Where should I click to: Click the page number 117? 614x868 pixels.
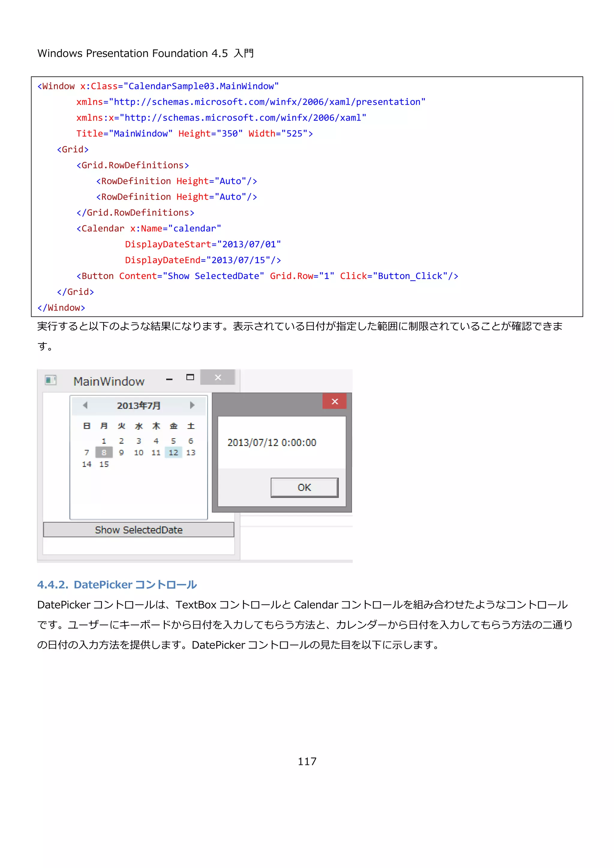[307, 761]
